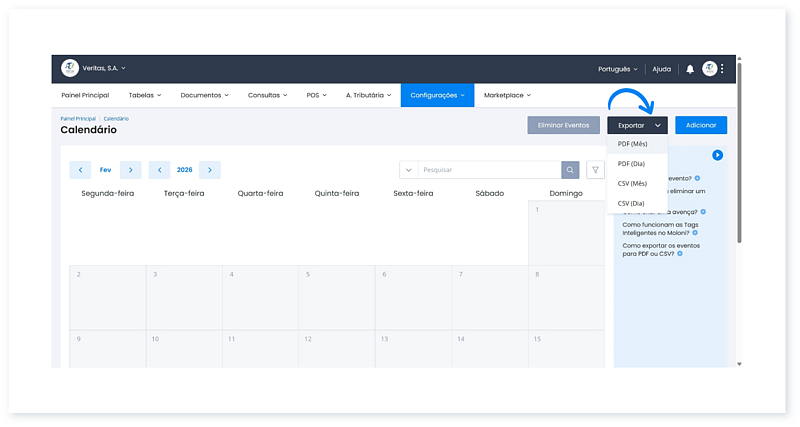Open the three-dot user menu icon
The width and height of the screenshot is (800, 427).
pyautogui.click(x=722, y=69)
